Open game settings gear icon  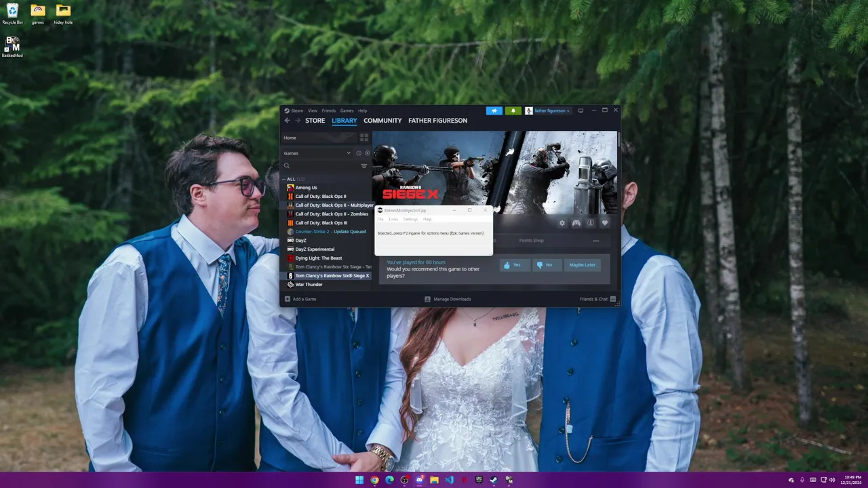pyautogui.click(x=562, y=223)
